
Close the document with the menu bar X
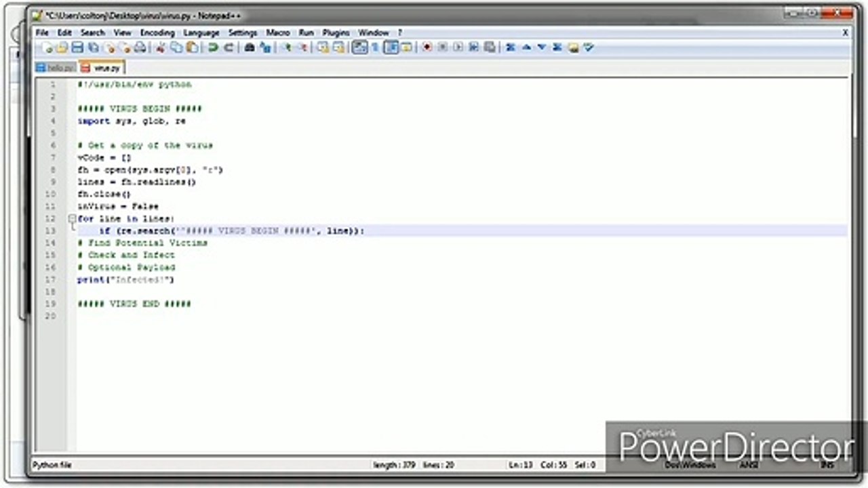click(x=846, y=33)
